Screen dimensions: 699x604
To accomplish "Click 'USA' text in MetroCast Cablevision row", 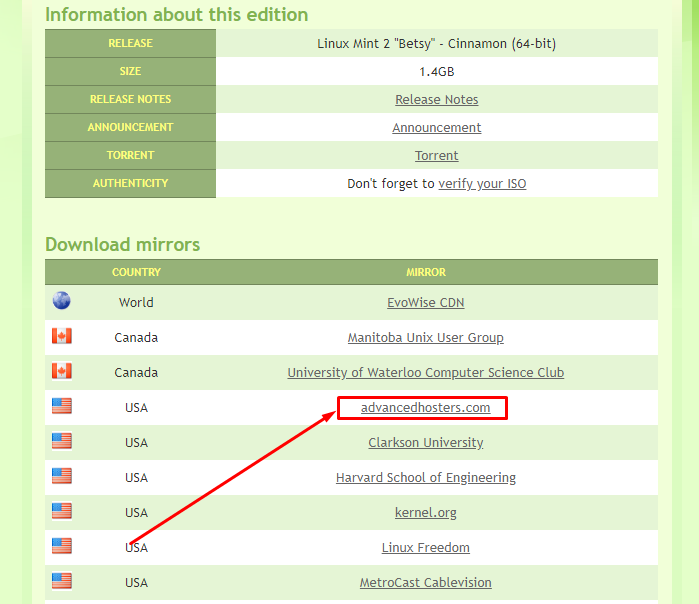I will [136, 583].
